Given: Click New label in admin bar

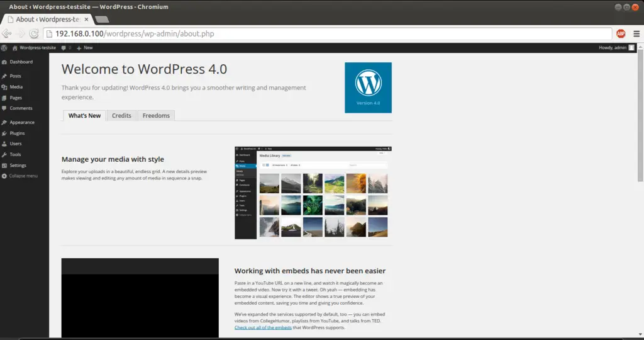Looking at the screenshot, I should pos(88,48).
